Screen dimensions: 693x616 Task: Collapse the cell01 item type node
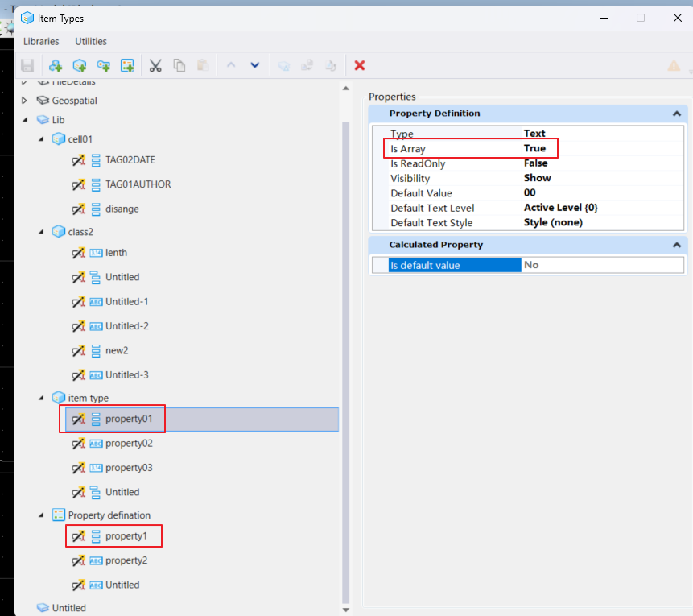(41, 138)
